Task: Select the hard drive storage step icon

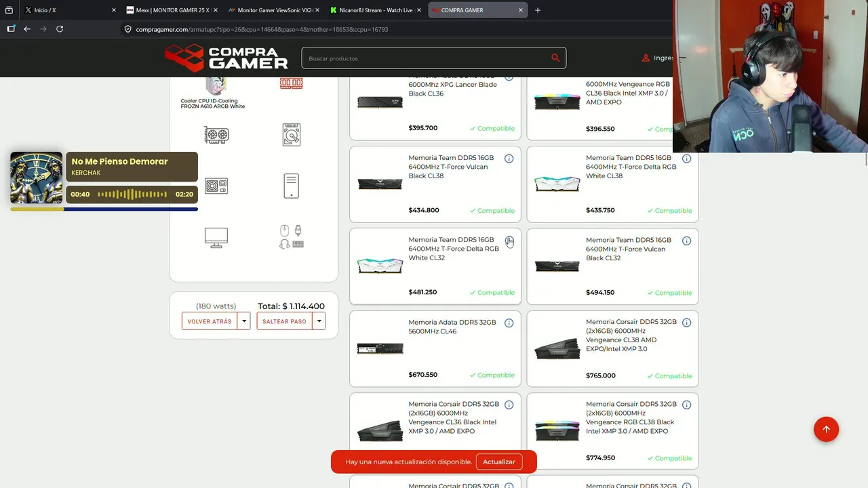Action: point(291,135)
